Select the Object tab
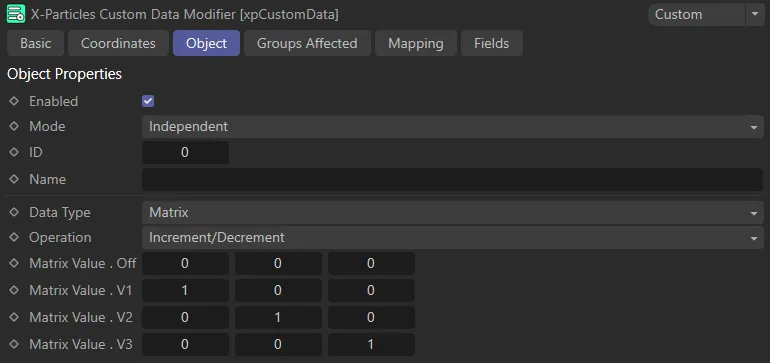Screen dimensions: 770x363 pos(206,43)
